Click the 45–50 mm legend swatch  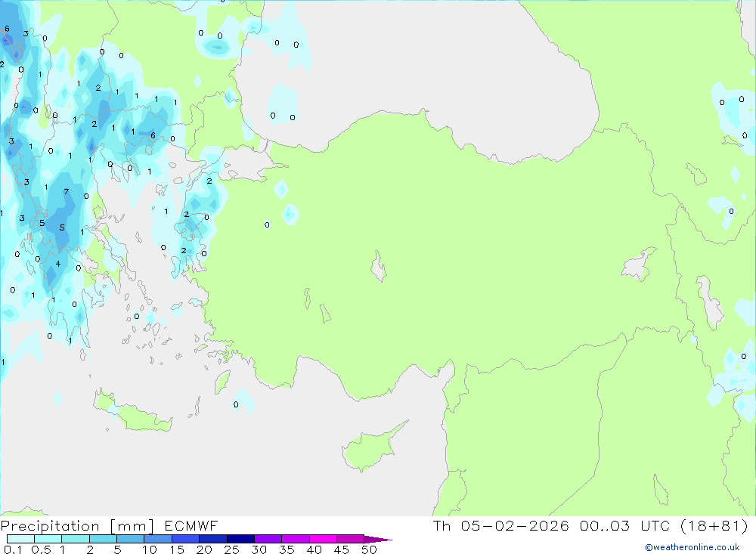(351, 539)
